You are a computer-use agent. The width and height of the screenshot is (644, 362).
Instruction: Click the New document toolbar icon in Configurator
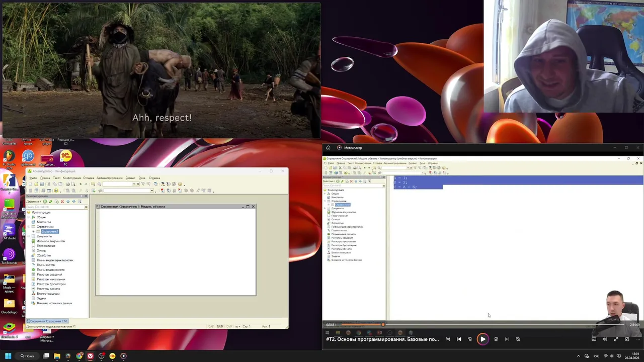(x=31, y=184)
